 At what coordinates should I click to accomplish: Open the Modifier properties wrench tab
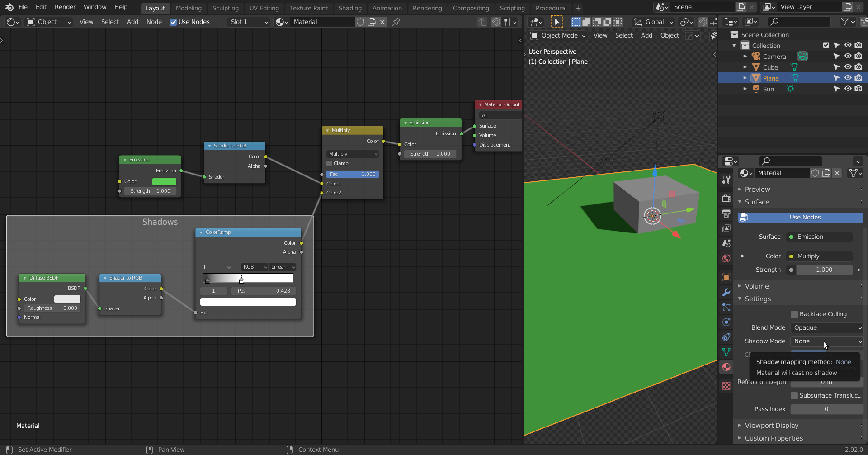point(726,292)
